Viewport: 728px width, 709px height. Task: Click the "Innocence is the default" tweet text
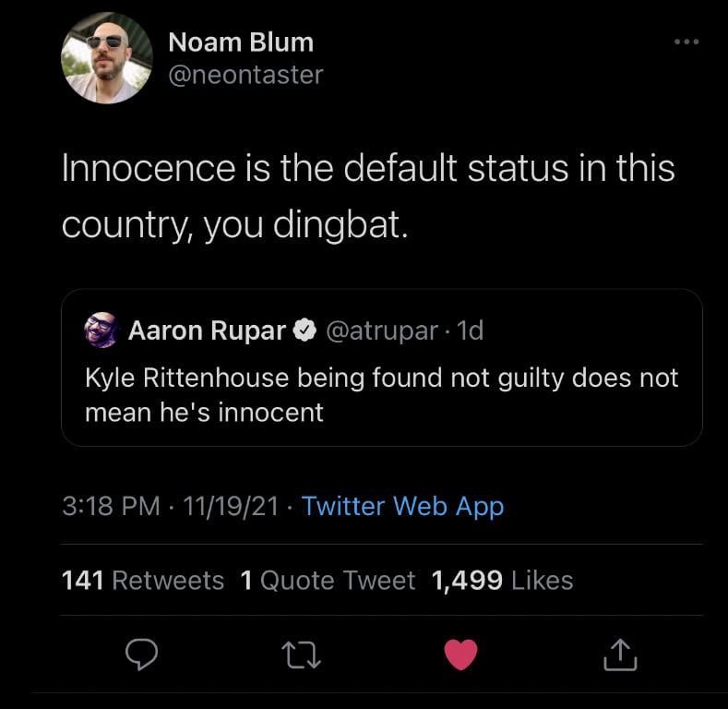(368, 197)
